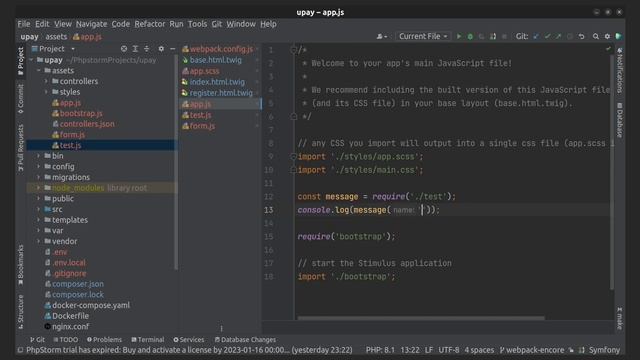Open Notifications sidebar on right edge

click(x=620, y=70)
